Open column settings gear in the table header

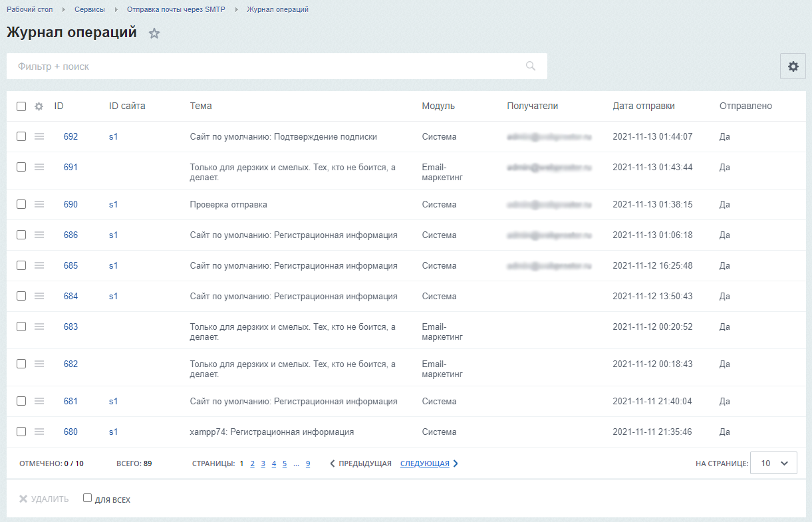tap(39, 106)
